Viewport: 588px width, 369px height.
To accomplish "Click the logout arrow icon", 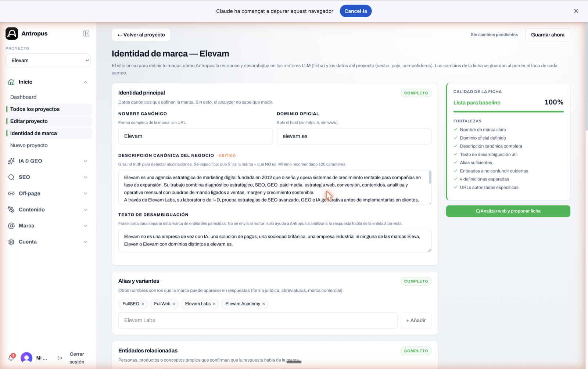I will tap(60, 358).
